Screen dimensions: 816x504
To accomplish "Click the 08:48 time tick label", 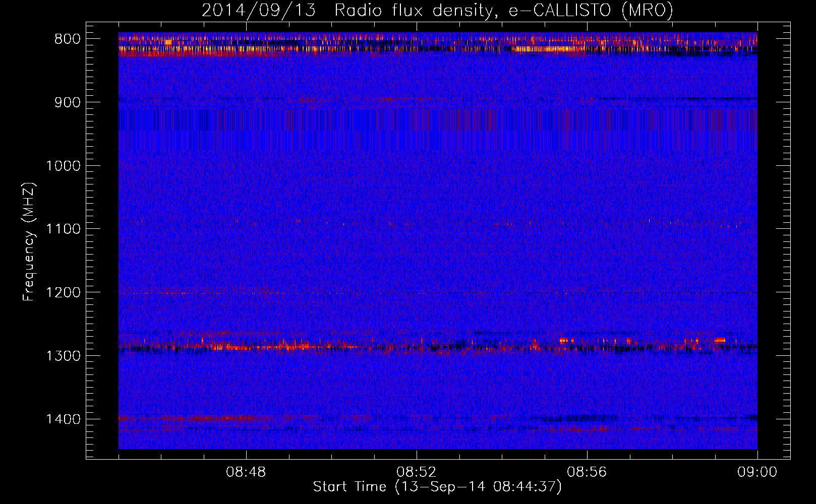I will pos(246,472).
